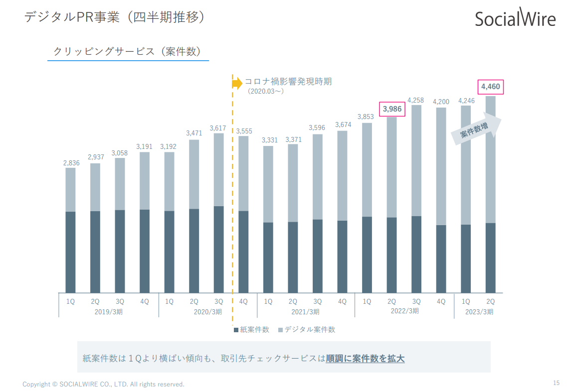
Task: Click the 紙案件数 legend label
Action: (254, 330)
